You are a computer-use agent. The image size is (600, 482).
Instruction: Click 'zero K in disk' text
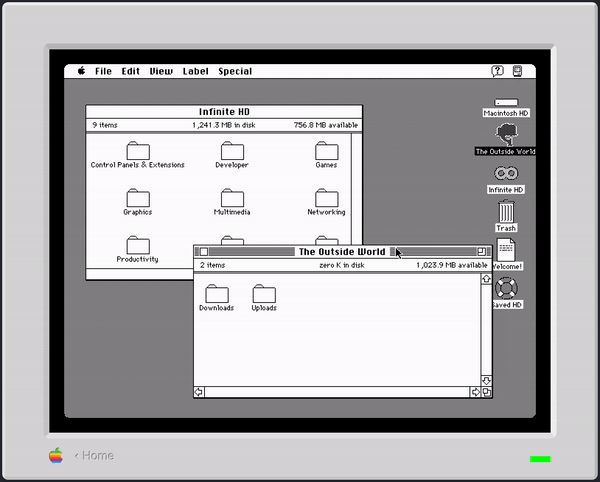point(342,265)
